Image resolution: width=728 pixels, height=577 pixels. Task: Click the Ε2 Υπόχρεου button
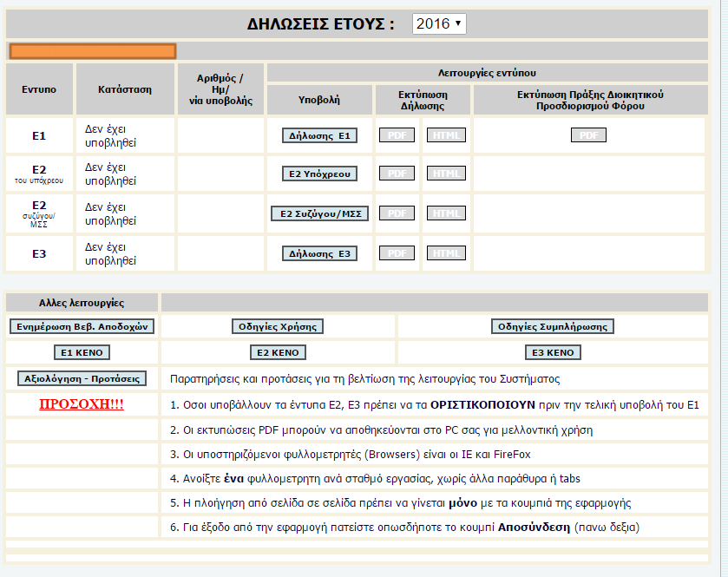[x=320, y=174]
